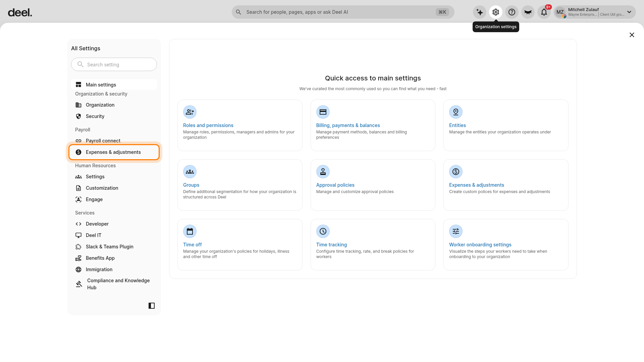Open Compliance and Knowledge Hub
The image size is (644, 362).
(x=114, y=284)
